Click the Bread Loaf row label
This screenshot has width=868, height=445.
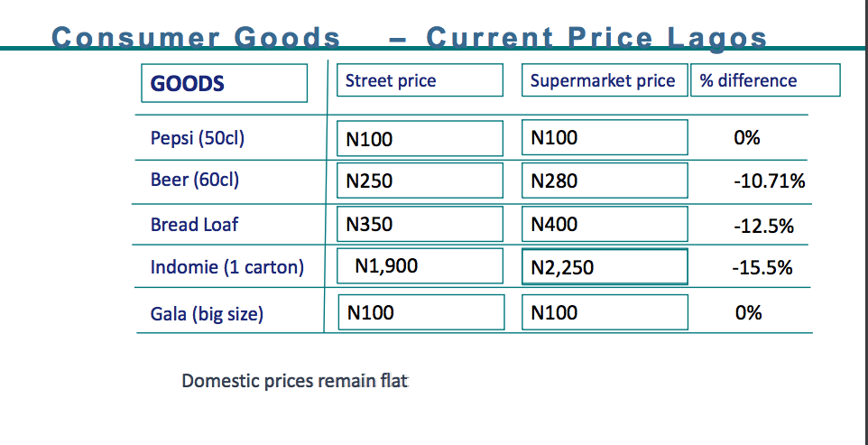(x=195, y=224)
